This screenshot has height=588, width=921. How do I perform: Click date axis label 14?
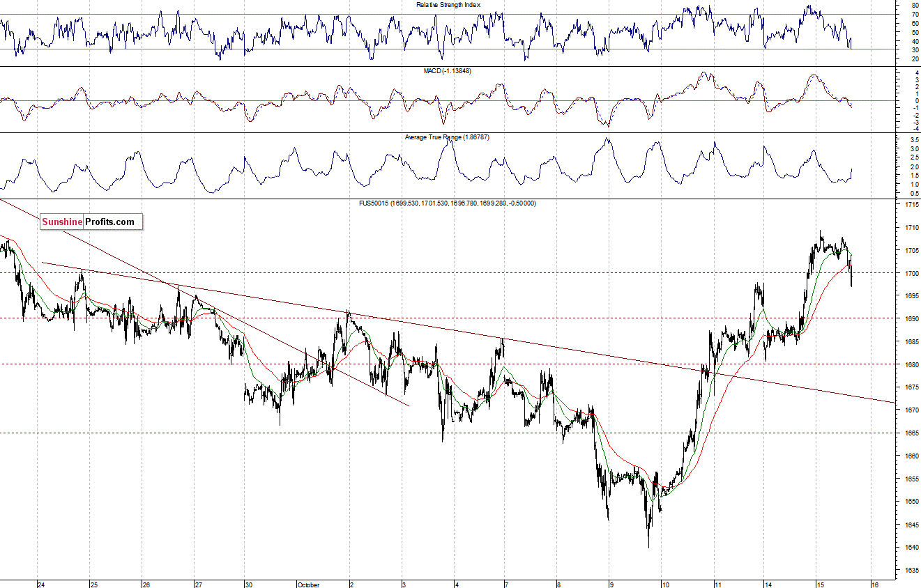click(x=769, y=585)
